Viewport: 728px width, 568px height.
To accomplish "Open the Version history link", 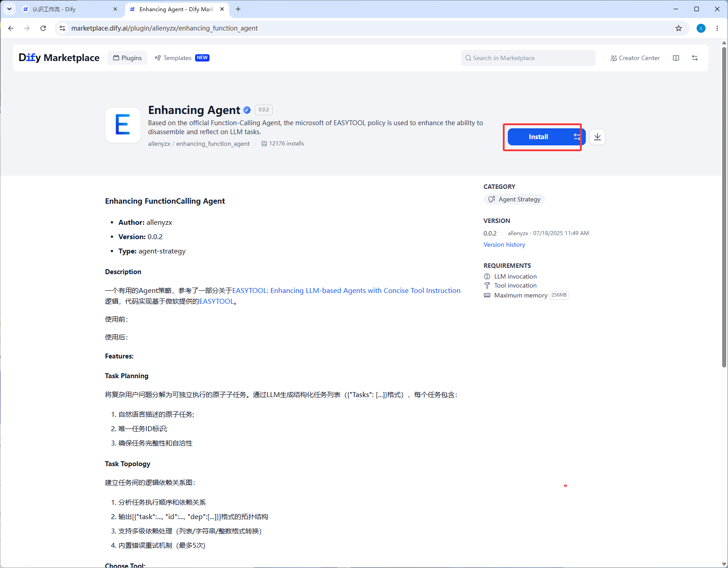I will [x=504, y=245].
